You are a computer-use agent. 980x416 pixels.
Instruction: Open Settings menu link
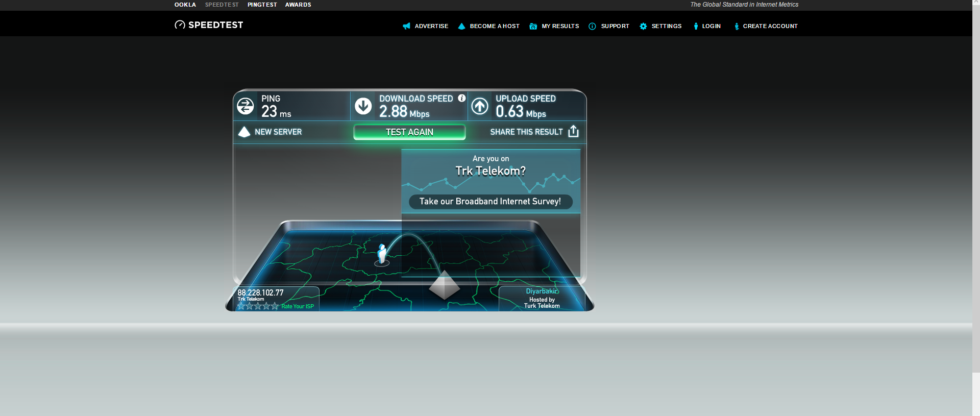pyautogui.click(x=667, y=26)
